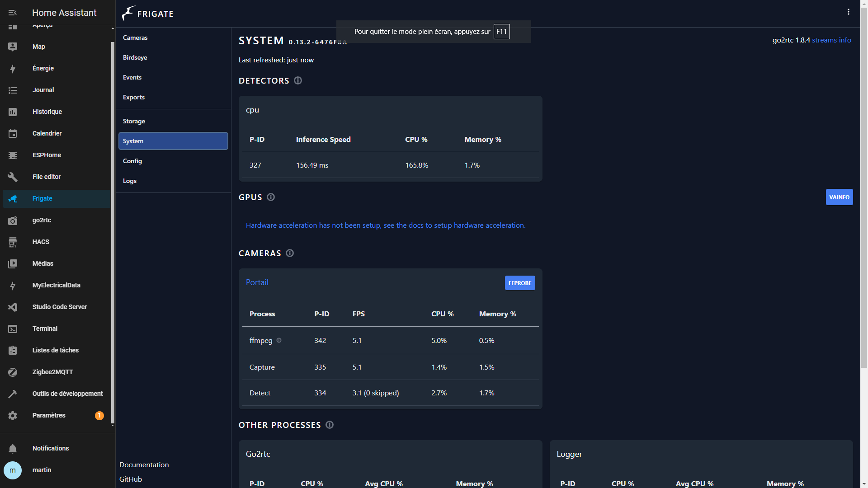Open the Birdseye menu item
The image size is (868, 488).
pyautogui.click(x=135, y=57)
